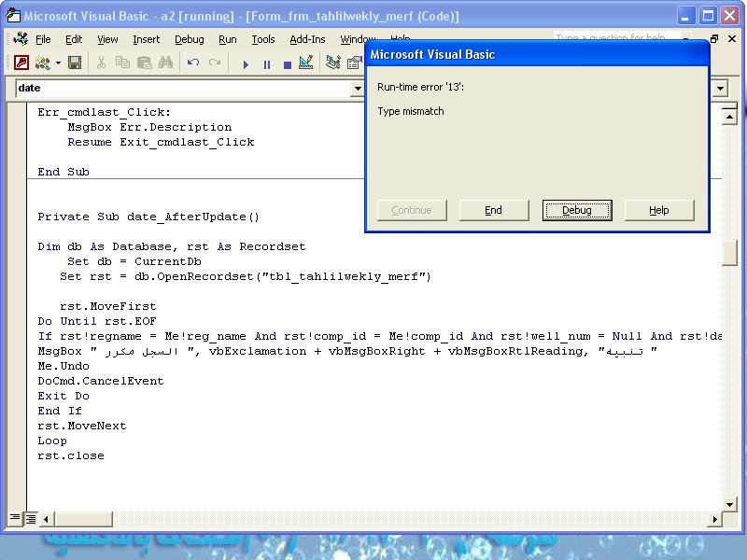Click the 'Err_cmdlast_Click:' label line

click(105, 112)
